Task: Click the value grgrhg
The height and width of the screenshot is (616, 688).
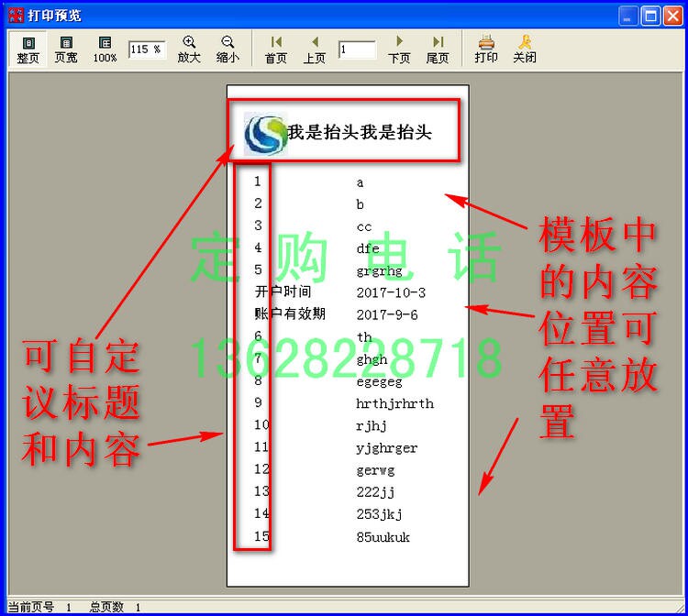Action: (x=380, y=271)
